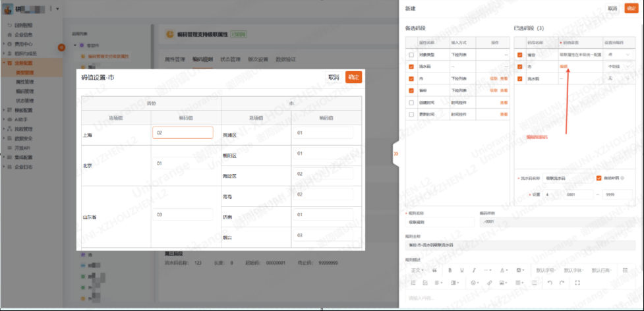Screen dimensions: 644x311
Task: Click 取消 in the 新建 panel header
Action: point(612,9)
